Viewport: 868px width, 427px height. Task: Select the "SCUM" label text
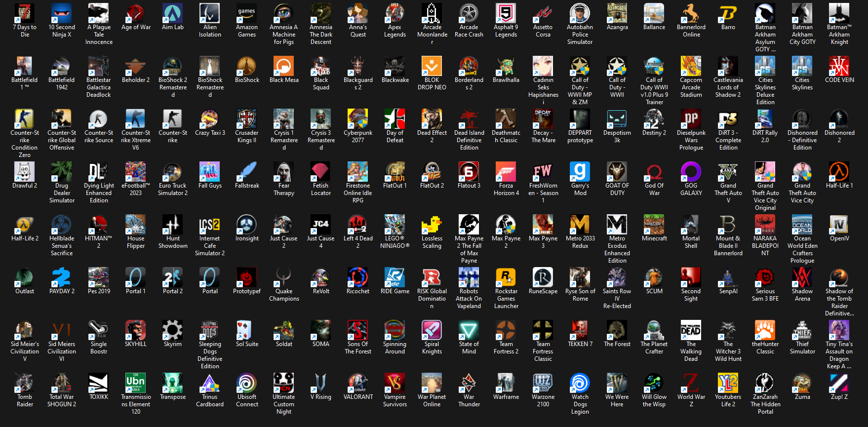pyautogui.click(x=654, y=291)
